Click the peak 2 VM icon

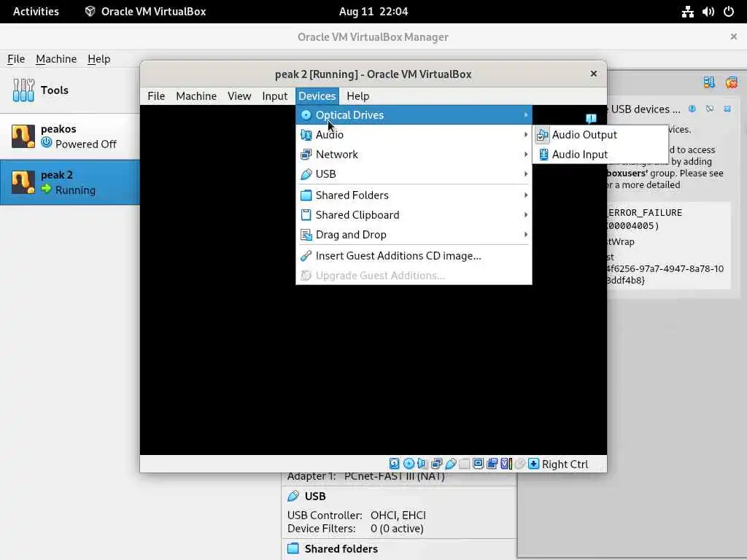pyautogui.click(x=23, y=182)
